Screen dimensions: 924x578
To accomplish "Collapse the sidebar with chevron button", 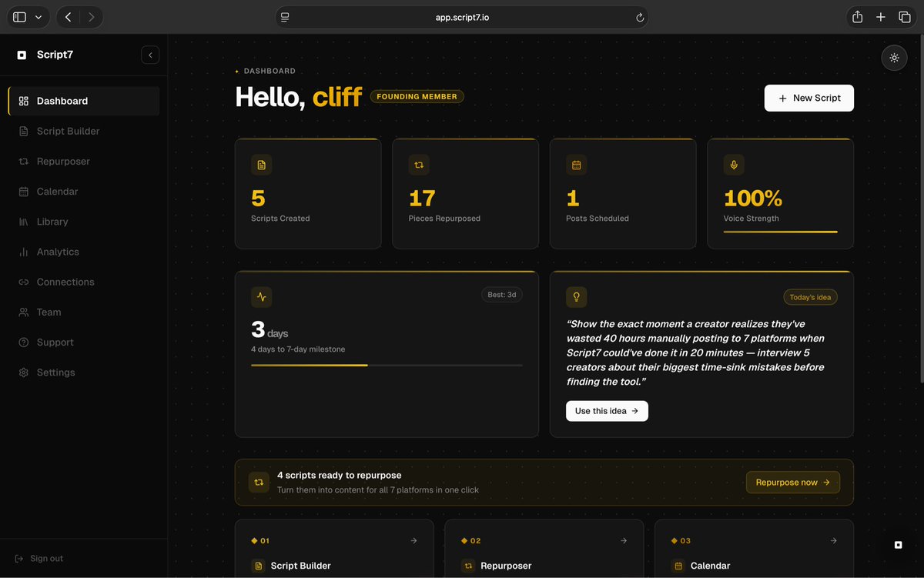I will (150, 55).
